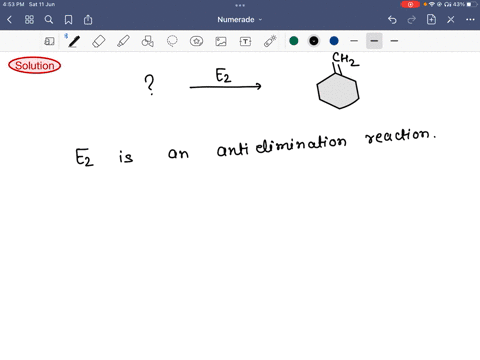
Task: Select the thinnest stroke width
Action: [354, 41]
